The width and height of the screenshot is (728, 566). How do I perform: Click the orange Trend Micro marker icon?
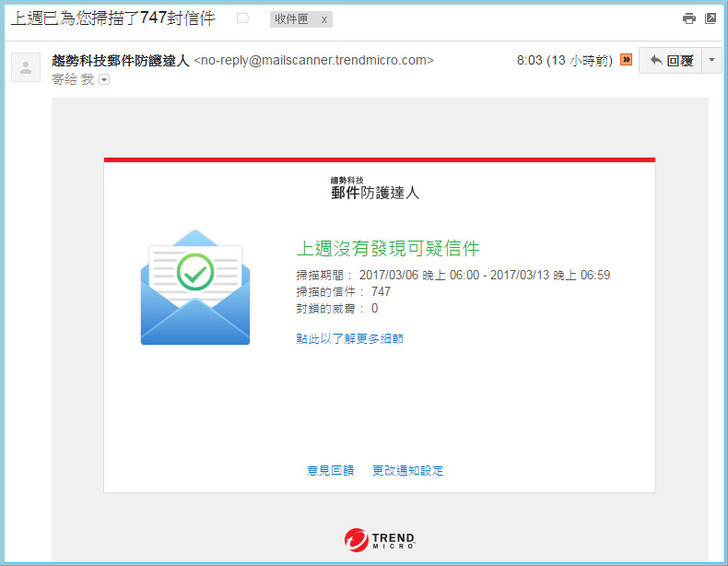coord(626,60)
